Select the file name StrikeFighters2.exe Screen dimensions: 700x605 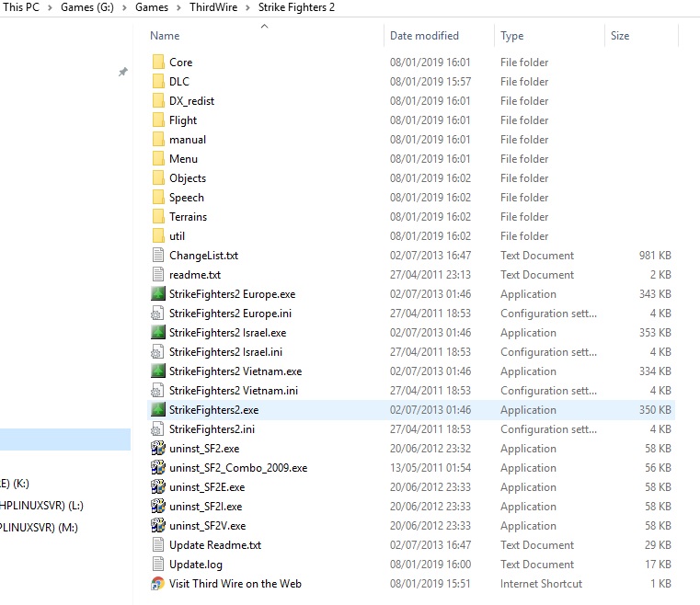213,409
